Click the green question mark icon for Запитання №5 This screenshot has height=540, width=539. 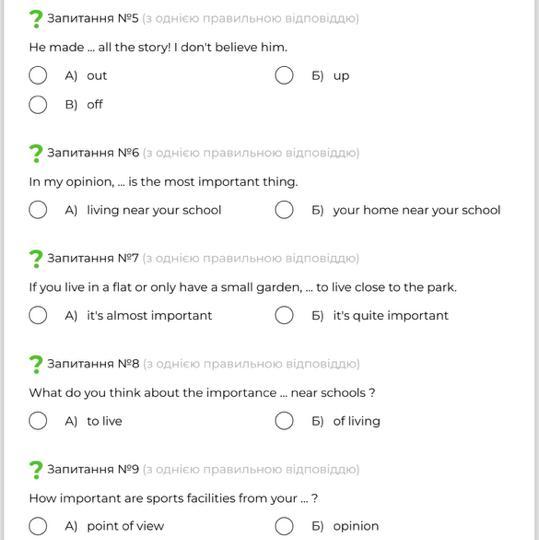pyautogui.click(x=36, y=19)
